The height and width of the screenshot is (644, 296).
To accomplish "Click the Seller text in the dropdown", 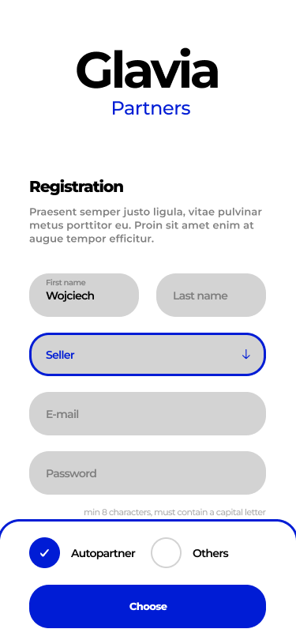I will (x=60, y=355).
